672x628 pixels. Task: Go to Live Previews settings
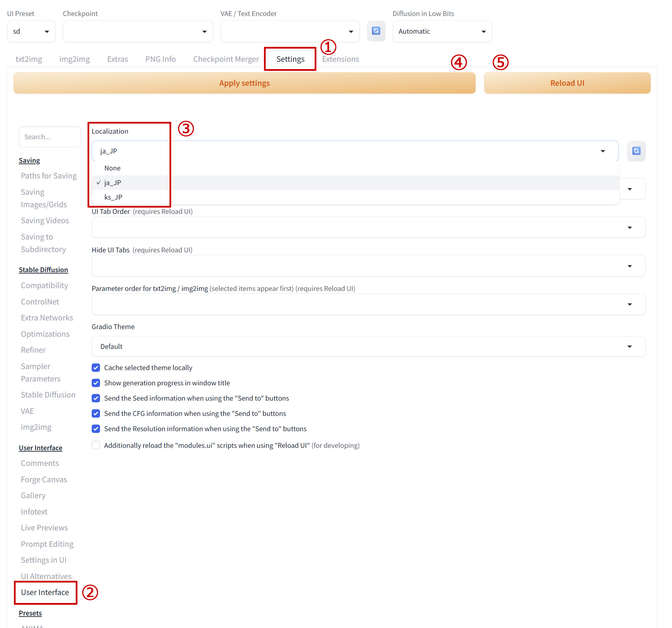pos(44,528)
